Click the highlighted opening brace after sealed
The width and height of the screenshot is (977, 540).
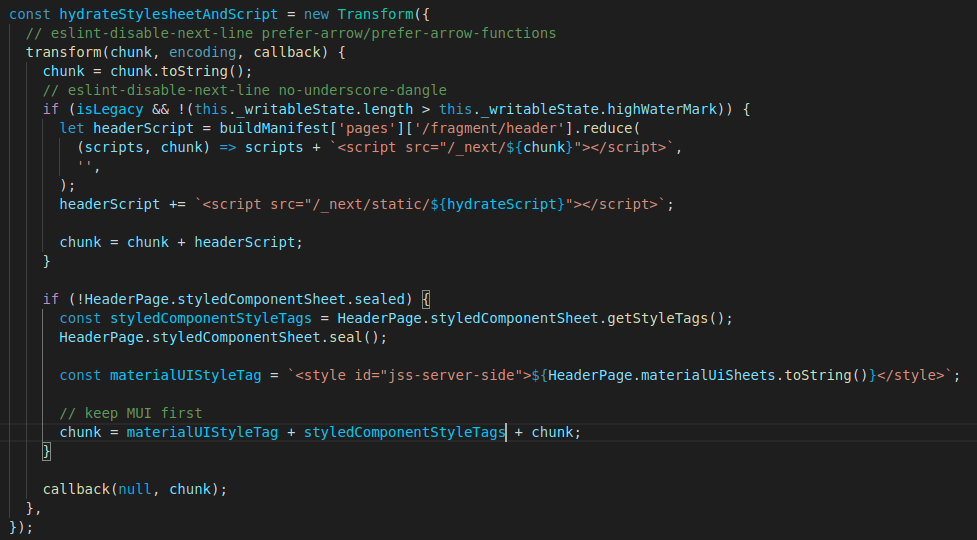[426, 299]
